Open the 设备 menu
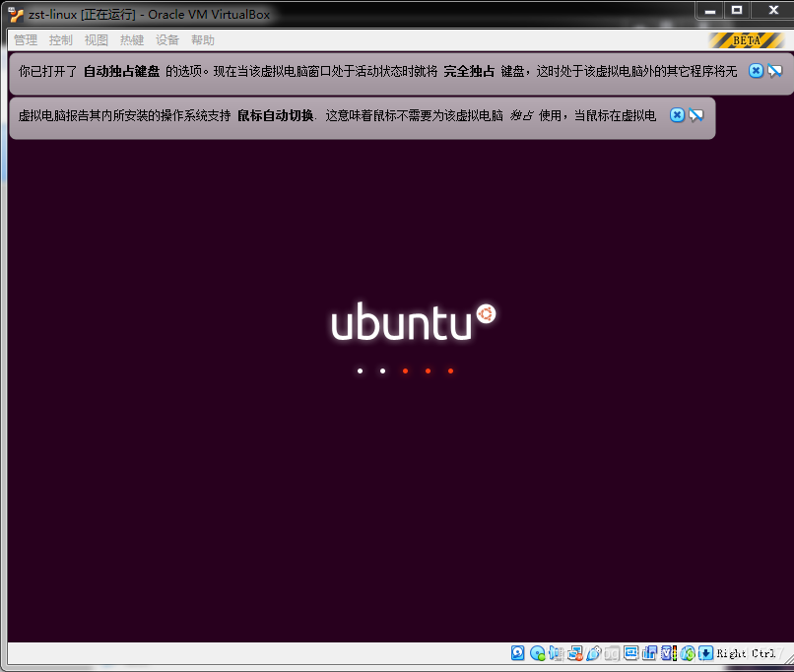The height and width of the screenshot is (672, 794). 167,40
